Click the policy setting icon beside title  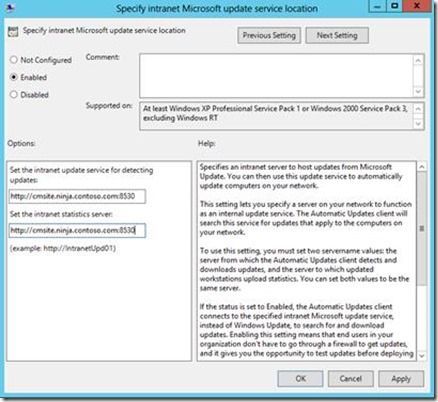[13, 32]
